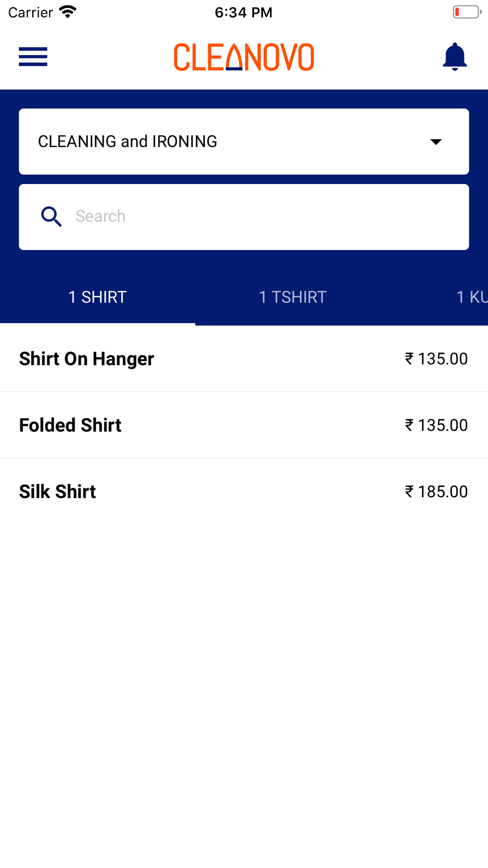Open the hamburger menu
The width and height of the screenshot is (488, 868).
click(x=33, y=57)
